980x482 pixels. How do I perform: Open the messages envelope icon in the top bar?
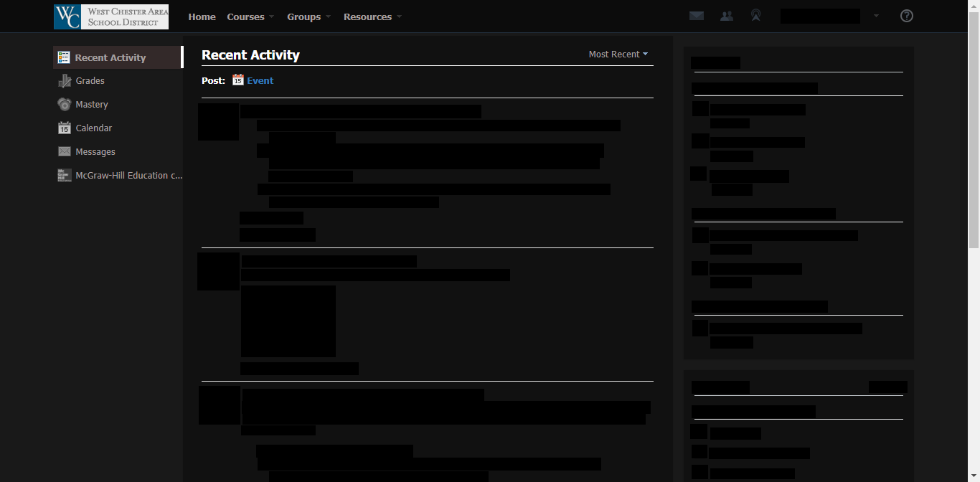(x=696, y=15)
